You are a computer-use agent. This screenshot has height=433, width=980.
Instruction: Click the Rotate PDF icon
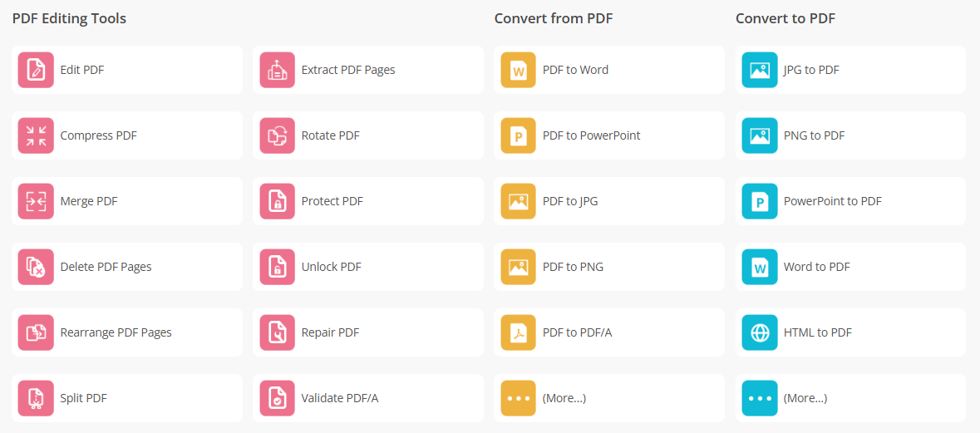tap(277, 135)
